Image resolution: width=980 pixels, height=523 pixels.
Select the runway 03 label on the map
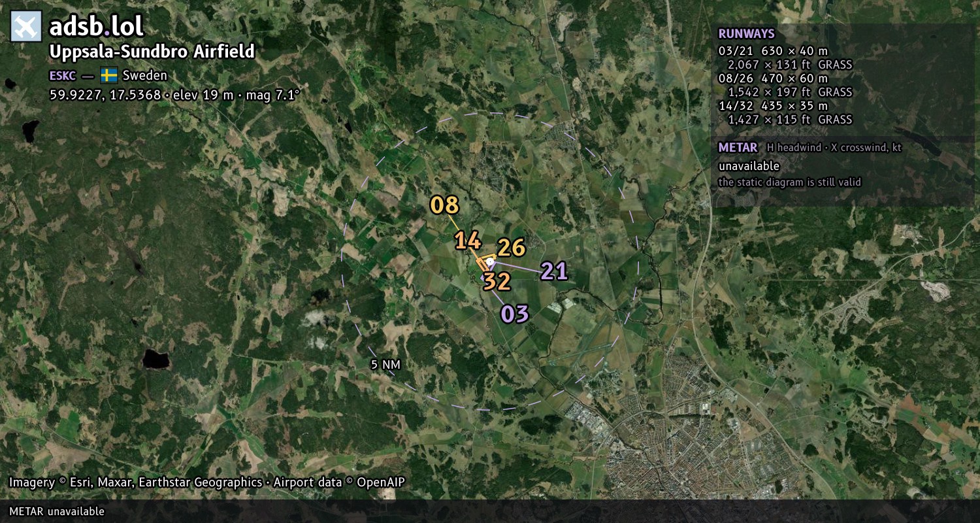click(x=515, y=314)
